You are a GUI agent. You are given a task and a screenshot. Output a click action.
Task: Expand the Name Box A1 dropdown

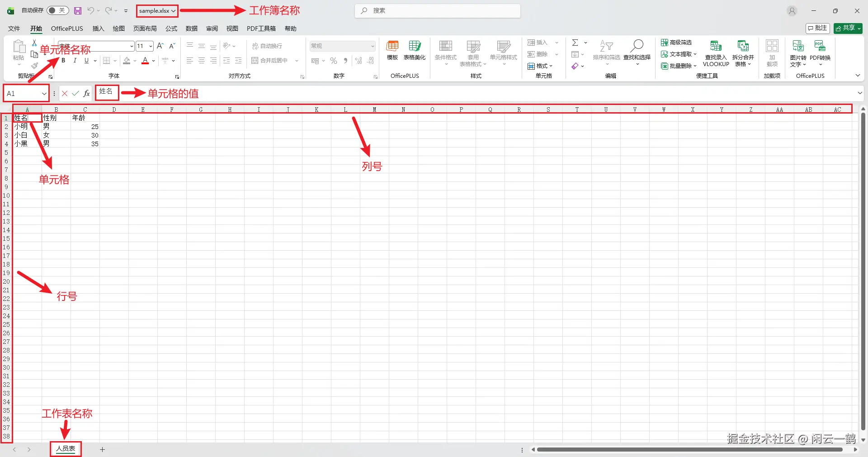click(x=44, y=94)
